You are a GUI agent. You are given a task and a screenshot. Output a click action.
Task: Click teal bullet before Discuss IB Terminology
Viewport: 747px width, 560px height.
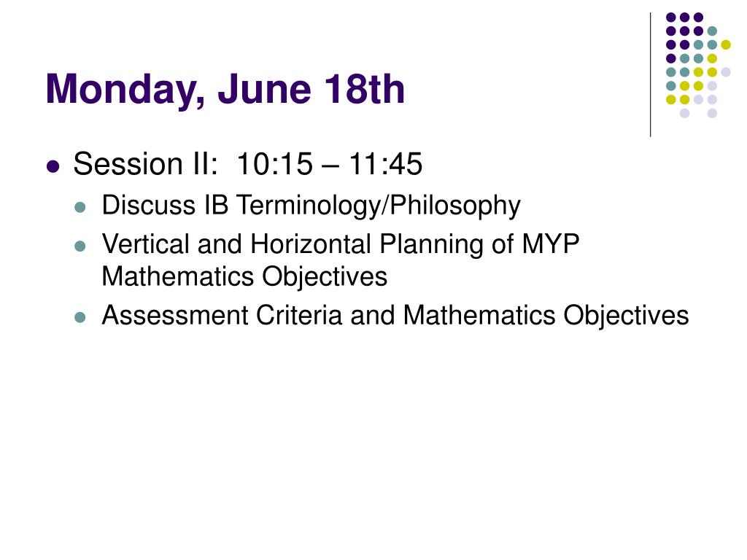tap(80, 208)
